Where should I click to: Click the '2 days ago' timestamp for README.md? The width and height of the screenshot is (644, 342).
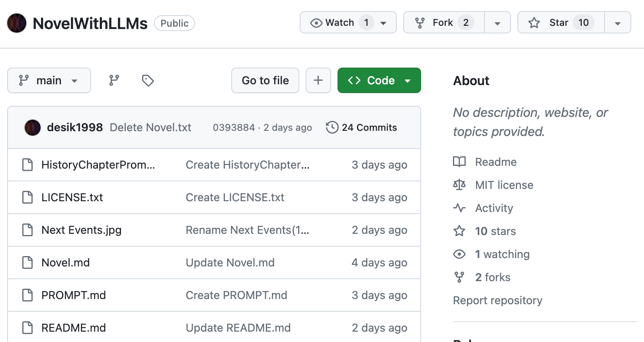pos(379,328)
